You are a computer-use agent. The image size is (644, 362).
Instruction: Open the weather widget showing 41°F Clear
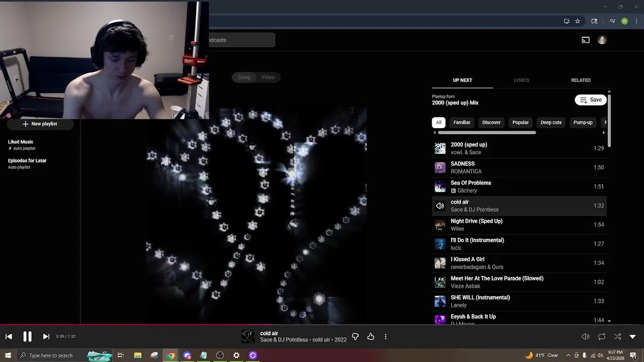pos(541,355)
